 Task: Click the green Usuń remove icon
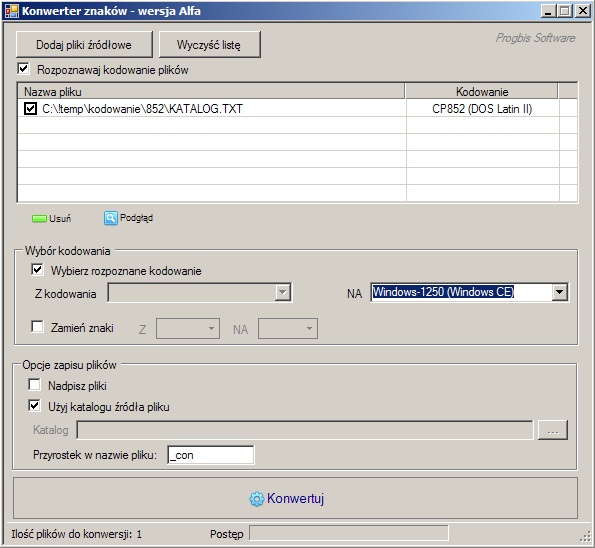(39, 219)
